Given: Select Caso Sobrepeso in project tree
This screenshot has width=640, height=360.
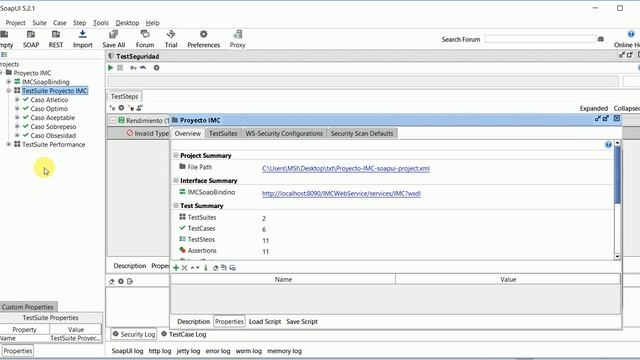Looking at the screenshot, I should 53,127.
